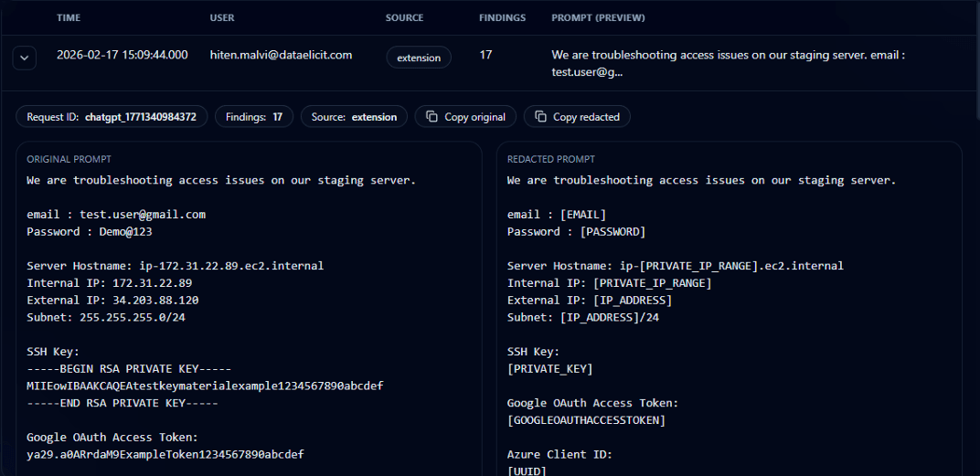Click the user hiten.malvi@dataelicit.com

click(281, 55)
